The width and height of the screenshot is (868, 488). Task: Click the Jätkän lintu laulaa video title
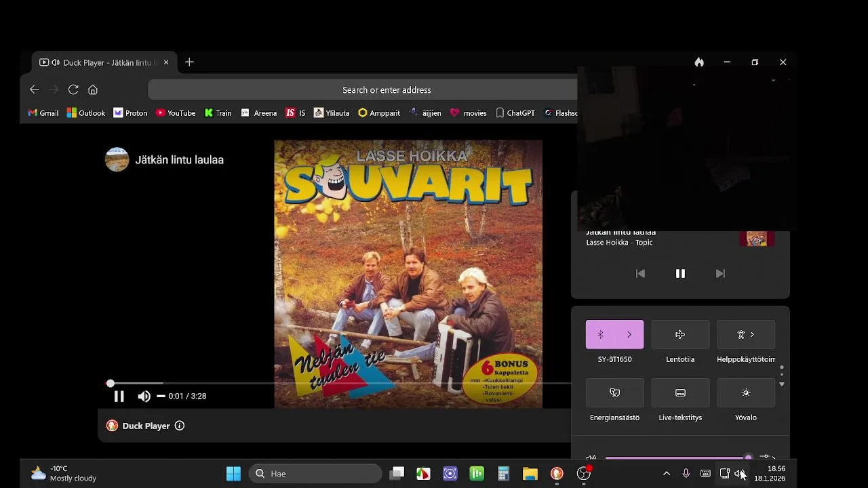[179, 160]
